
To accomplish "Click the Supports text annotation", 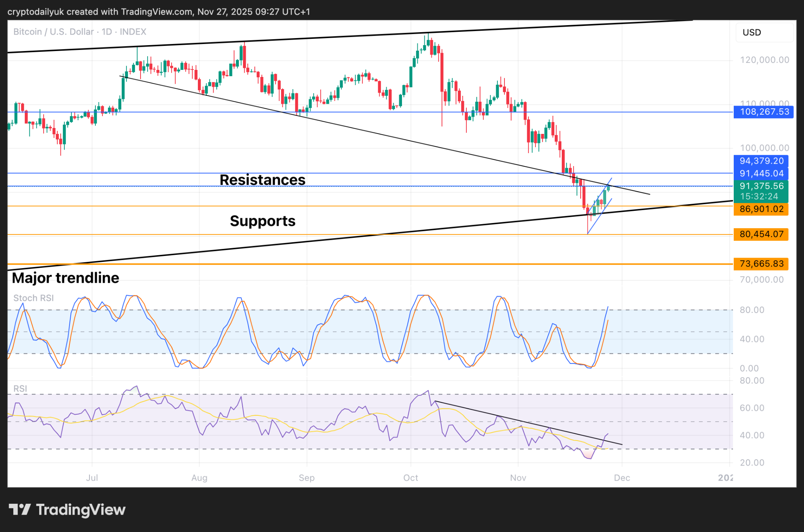I will point(262,221).
